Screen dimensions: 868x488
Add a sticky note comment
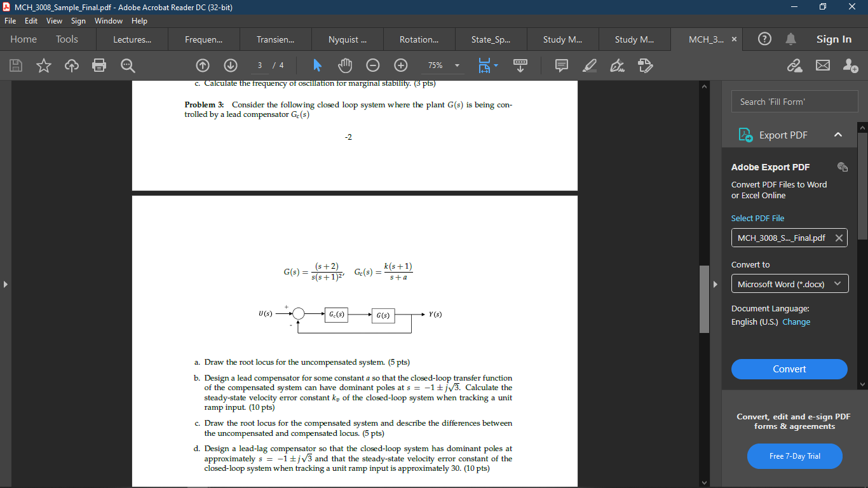pyautogui.click(x=561, y=65)
